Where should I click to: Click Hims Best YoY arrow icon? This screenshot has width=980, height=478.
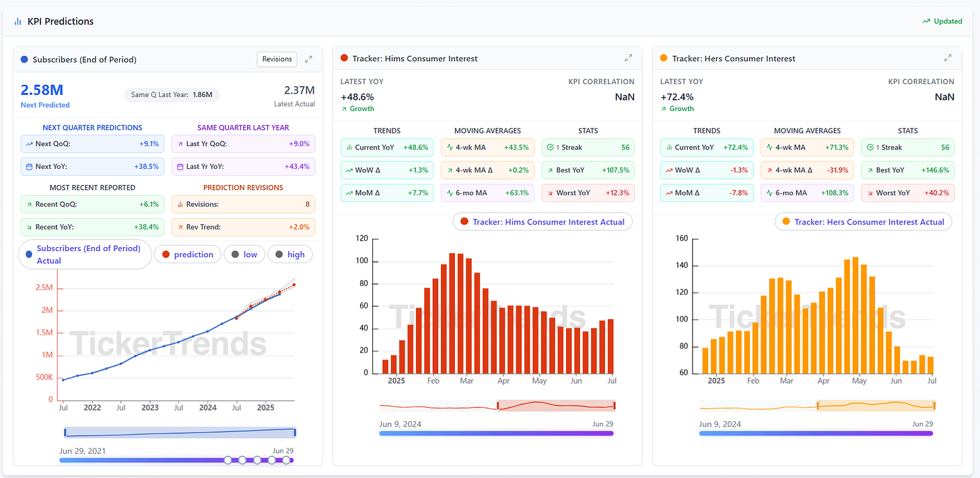point(551,170)
